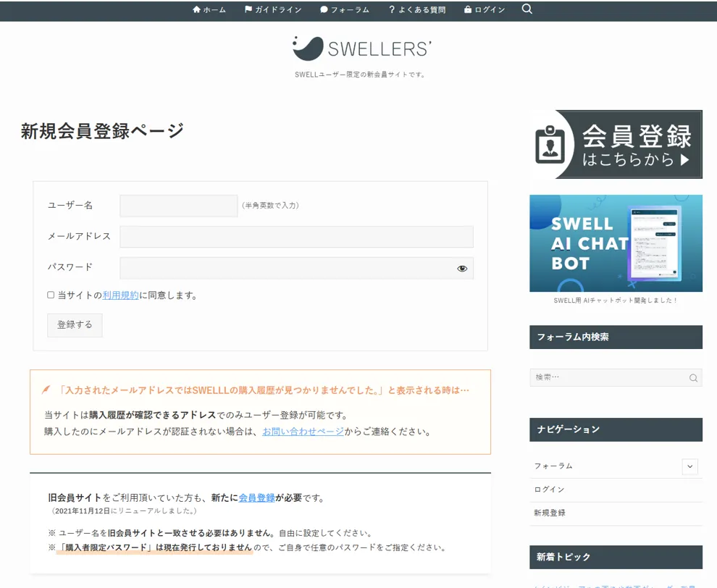Click the home icon in the top navigation

[x=196, y=10]
